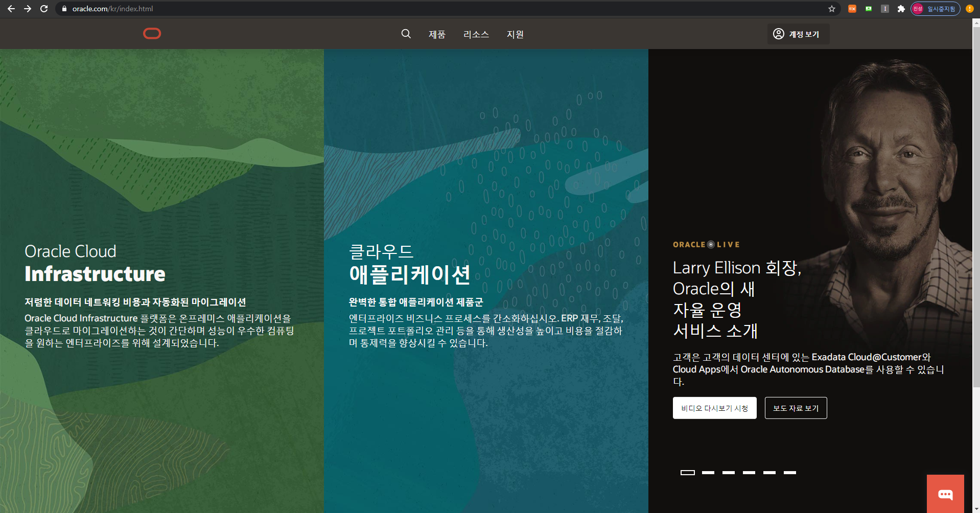Click 저렴한 데이터 네트워킹 subheading
The height and width of the screenshot is (513, 980).
135,302
